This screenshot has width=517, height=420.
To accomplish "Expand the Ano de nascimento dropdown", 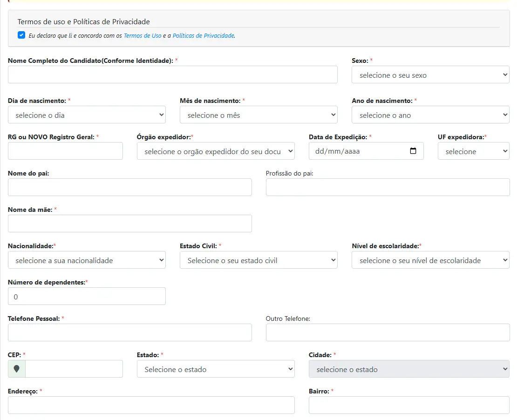I will (430, 115).
